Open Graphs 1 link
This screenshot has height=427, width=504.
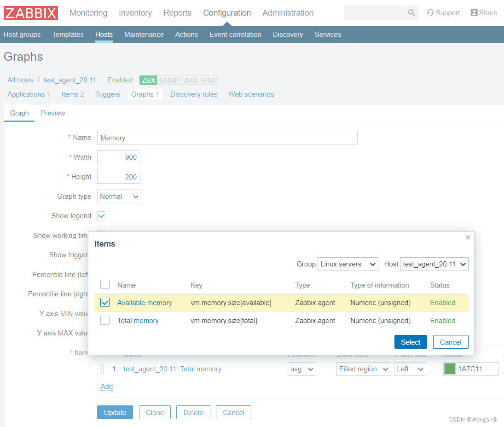click(145, 94)
